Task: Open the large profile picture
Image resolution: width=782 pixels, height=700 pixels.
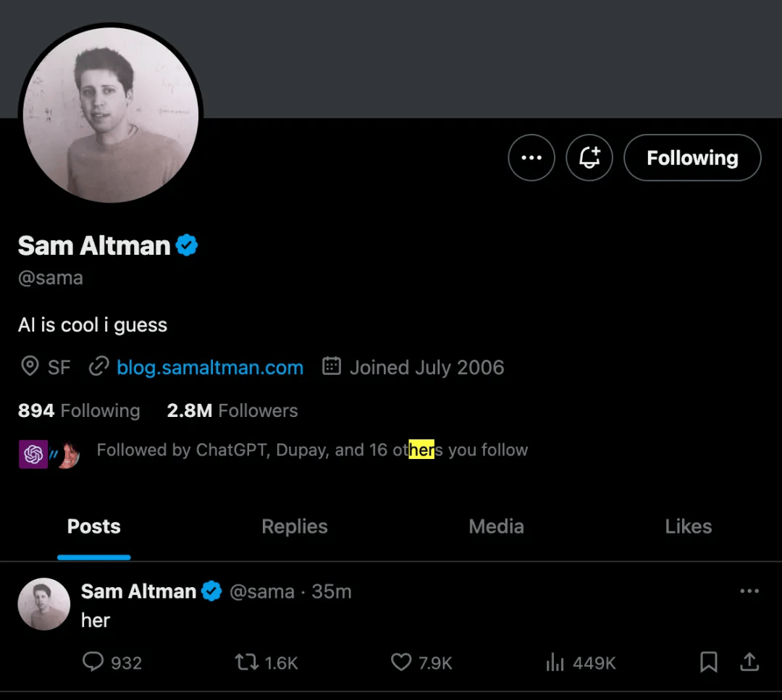Action: (111, 114)
